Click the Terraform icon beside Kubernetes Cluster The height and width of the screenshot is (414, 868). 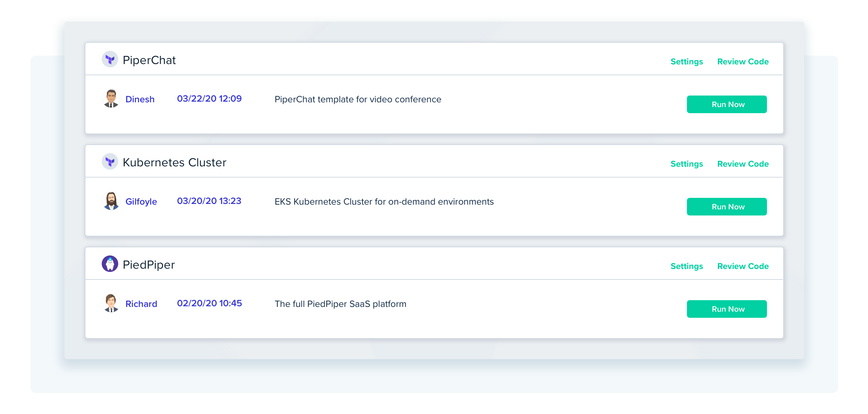pos(110,162)
